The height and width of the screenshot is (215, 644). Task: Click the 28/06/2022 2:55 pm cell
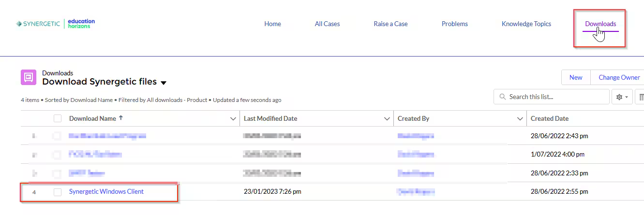coord(559,192)
